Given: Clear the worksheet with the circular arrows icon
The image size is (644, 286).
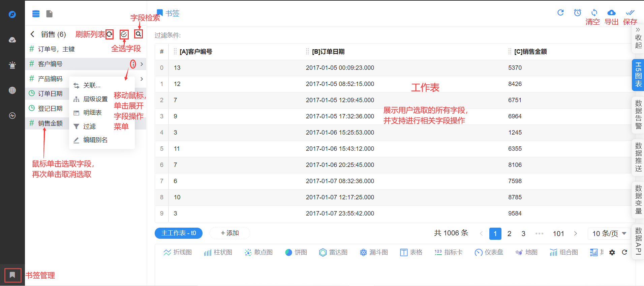Looking at the screenshot, I should pyautogui.click(x=594, y=13).
